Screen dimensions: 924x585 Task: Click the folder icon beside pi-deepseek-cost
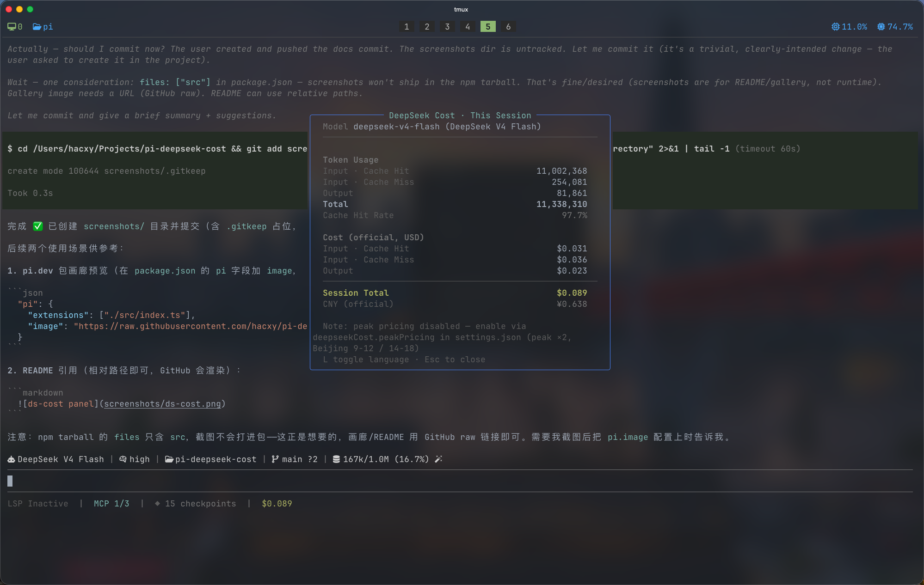[169, 459]
